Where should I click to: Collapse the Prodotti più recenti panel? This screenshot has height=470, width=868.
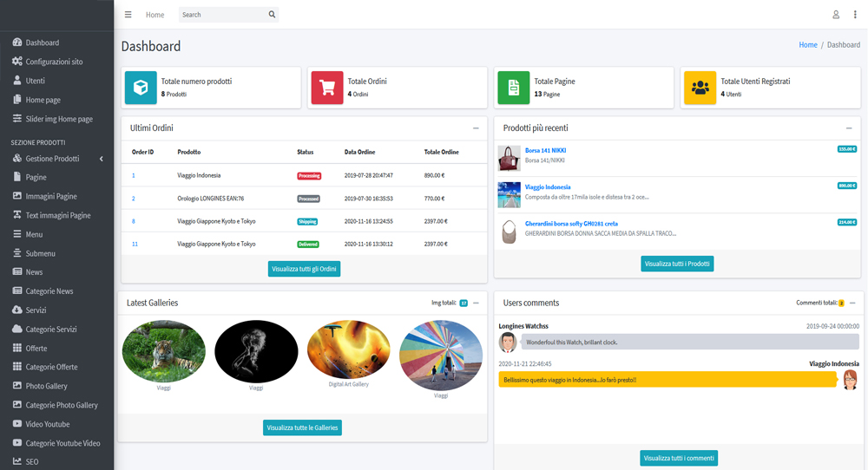click(x=849, y=128)
